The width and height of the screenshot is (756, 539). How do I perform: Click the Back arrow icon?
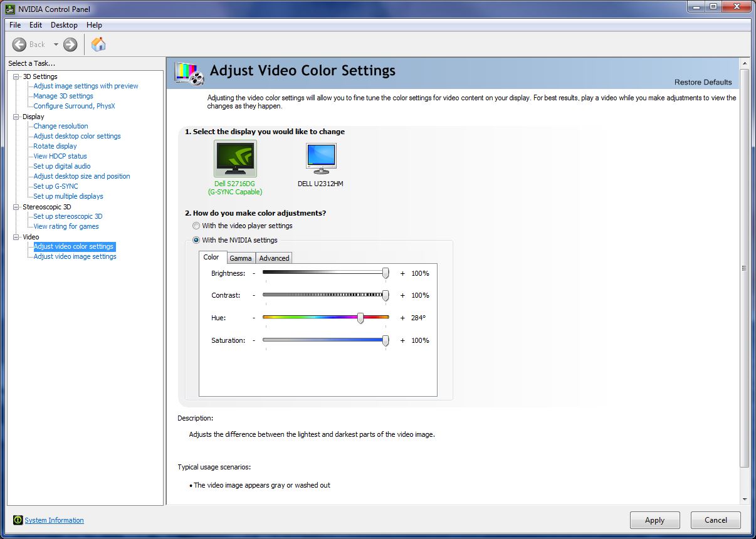(19, 44)
